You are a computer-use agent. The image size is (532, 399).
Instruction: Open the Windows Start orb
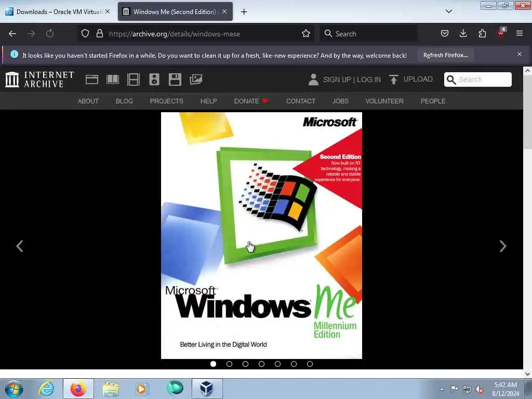click(14, 389)
